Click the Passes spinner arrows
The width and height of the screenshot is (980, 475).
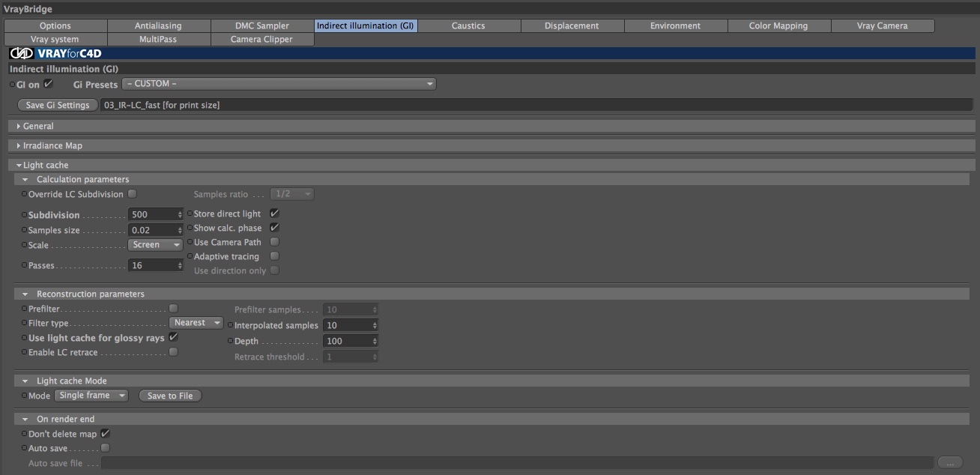[x=180, y=265]
